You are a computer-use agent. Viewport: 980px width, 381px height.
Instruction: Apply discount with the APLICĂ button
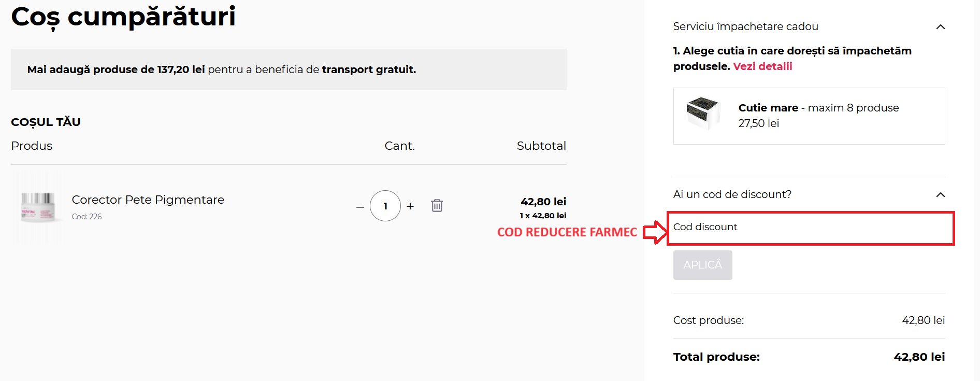click(702, 265)
